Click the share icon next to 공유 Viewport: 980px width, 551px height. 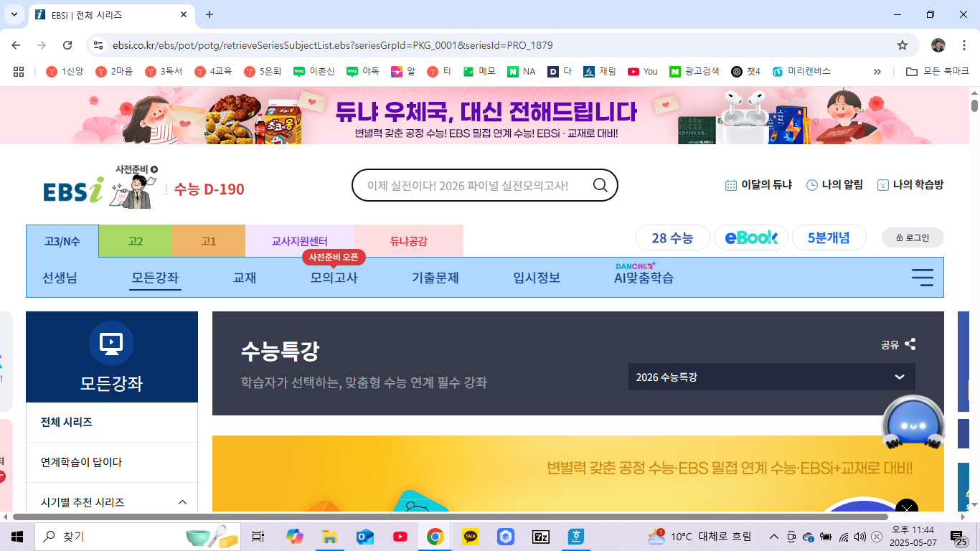pos(910,344)
